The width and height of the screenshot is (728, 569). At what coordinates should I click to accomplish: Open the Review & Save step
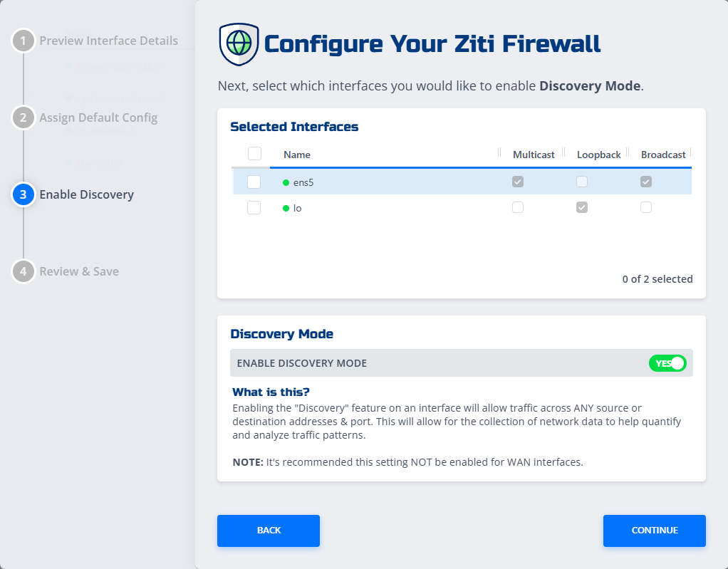point(79,271)
